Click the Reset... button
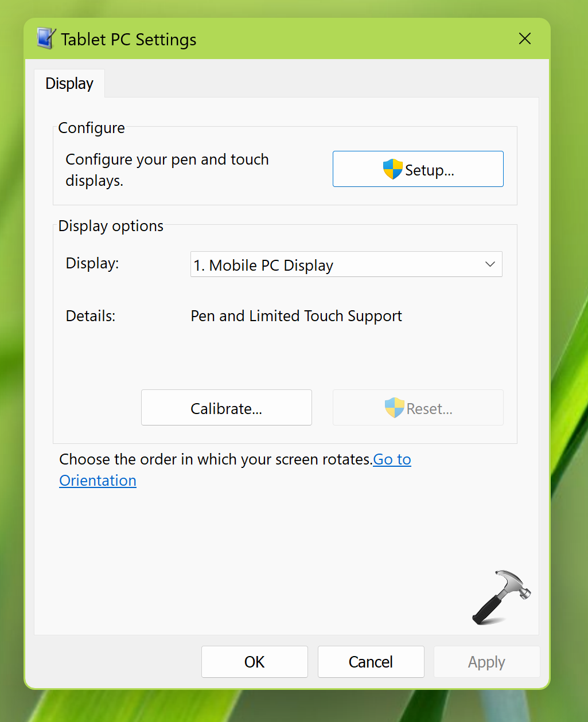 coord(418,408)
